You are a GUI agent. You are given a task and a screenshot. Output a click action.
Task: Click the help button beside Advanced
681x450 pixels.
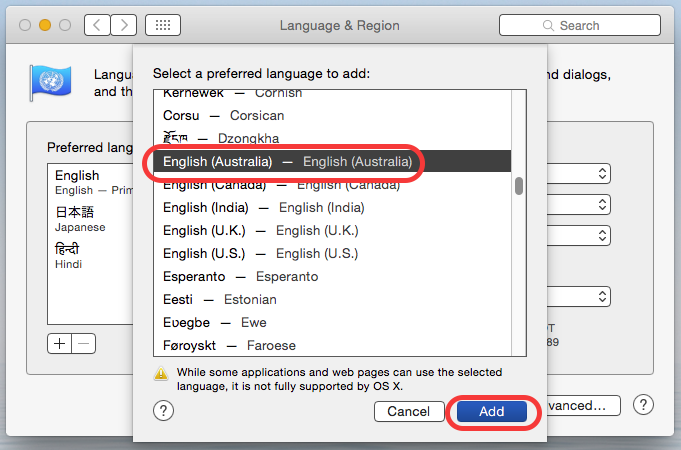point(644,405)
